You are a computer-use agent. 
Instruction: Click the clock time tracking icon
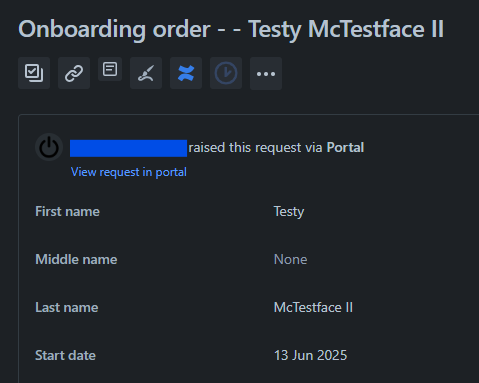click(x=226, y=73)
